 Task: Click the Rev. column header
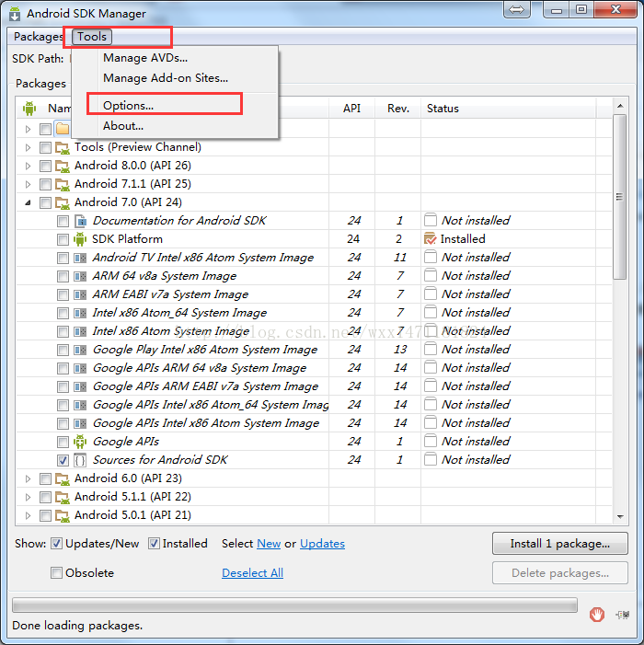(x=397, y=109)
